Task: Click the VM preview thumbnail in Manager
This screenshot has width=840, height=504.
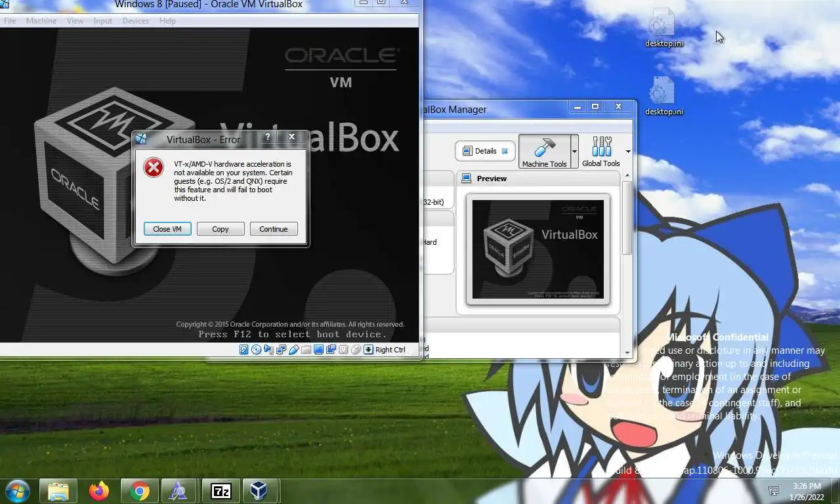Action: (538, 249)
